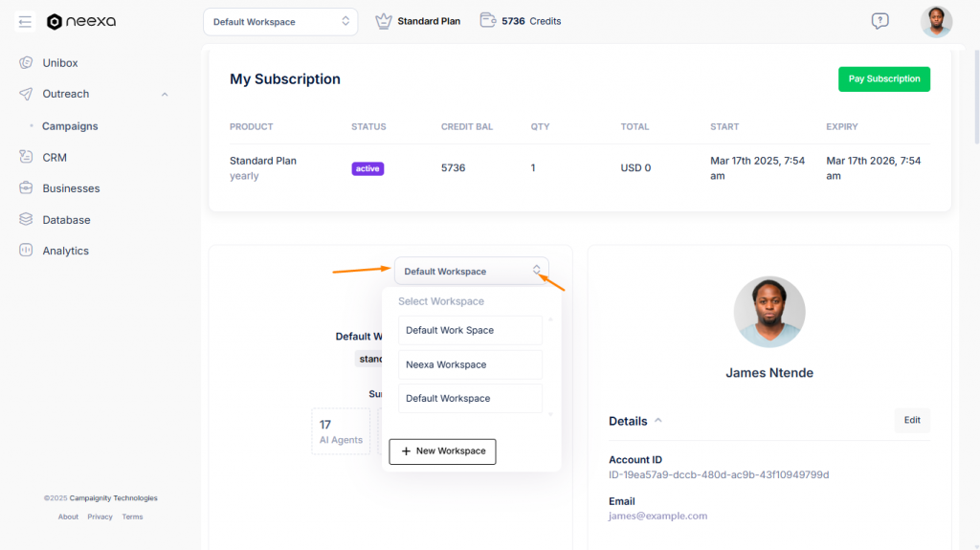Screen dimensions: 980x550
Task: Go to CRM in the sidebar
Action: 54,158
